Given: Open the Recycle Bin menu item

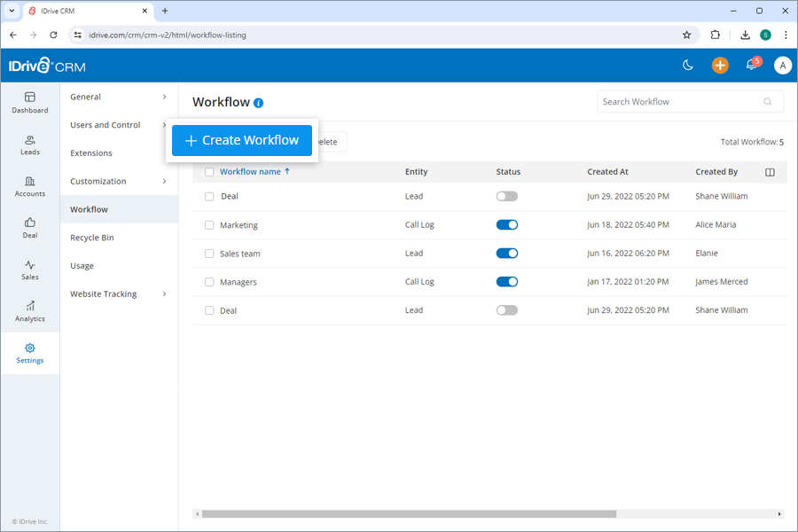Looking at the screenshot, I should (x=92, y=237).
